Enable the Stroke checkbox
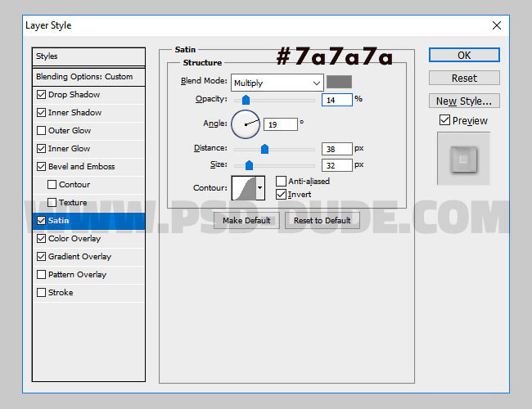This screenshot has width=532, height=409. 41,292
